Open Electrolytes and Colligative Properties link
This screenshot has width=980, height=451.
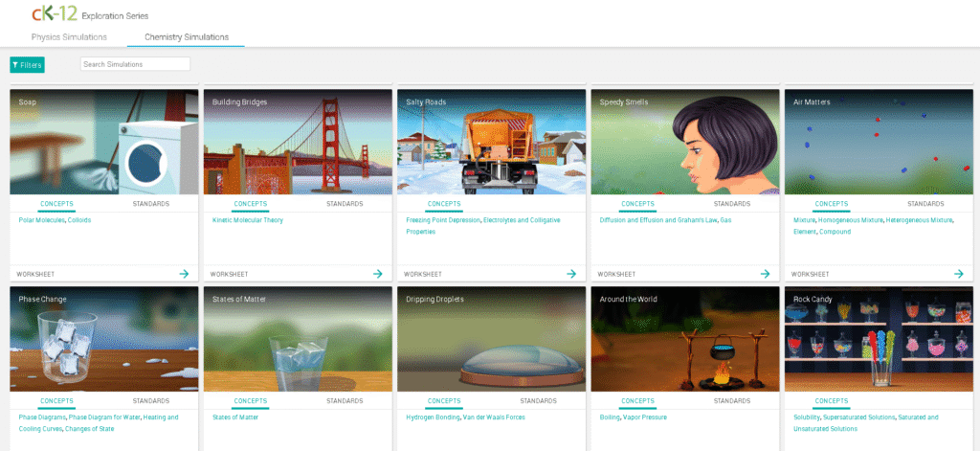point(483,226)
